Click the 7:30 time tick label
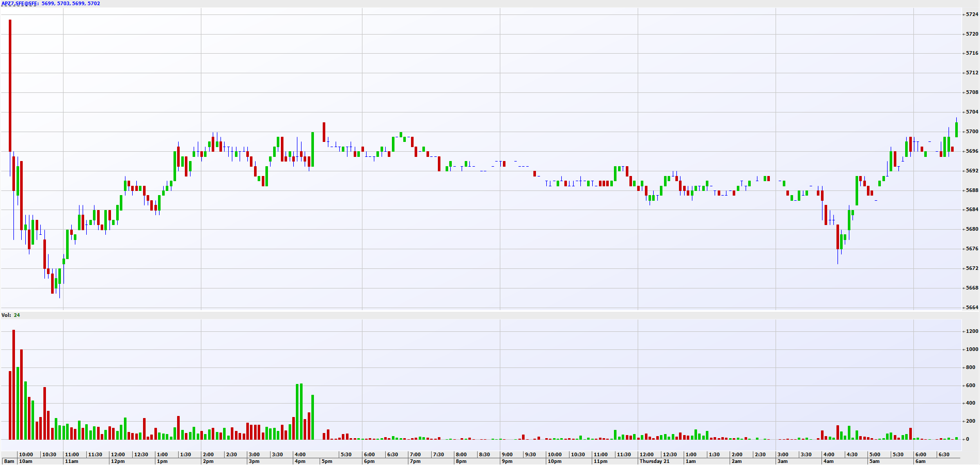 click(438, 455)
